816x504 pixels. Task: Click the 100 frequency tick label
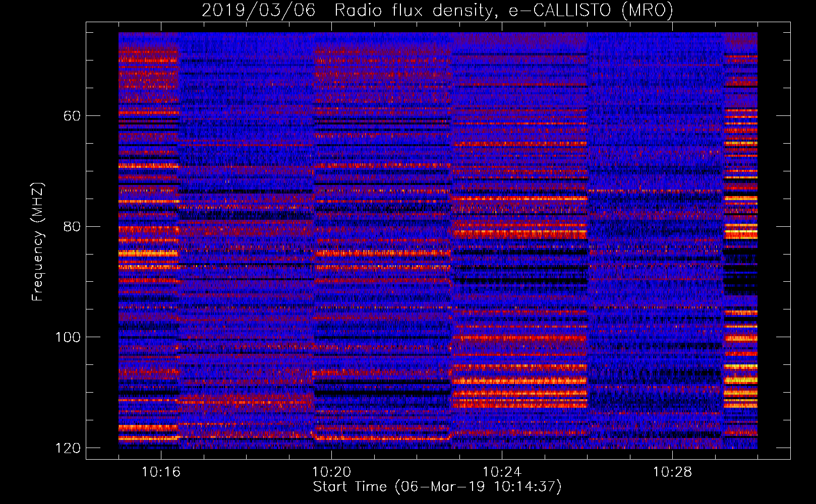68,337
